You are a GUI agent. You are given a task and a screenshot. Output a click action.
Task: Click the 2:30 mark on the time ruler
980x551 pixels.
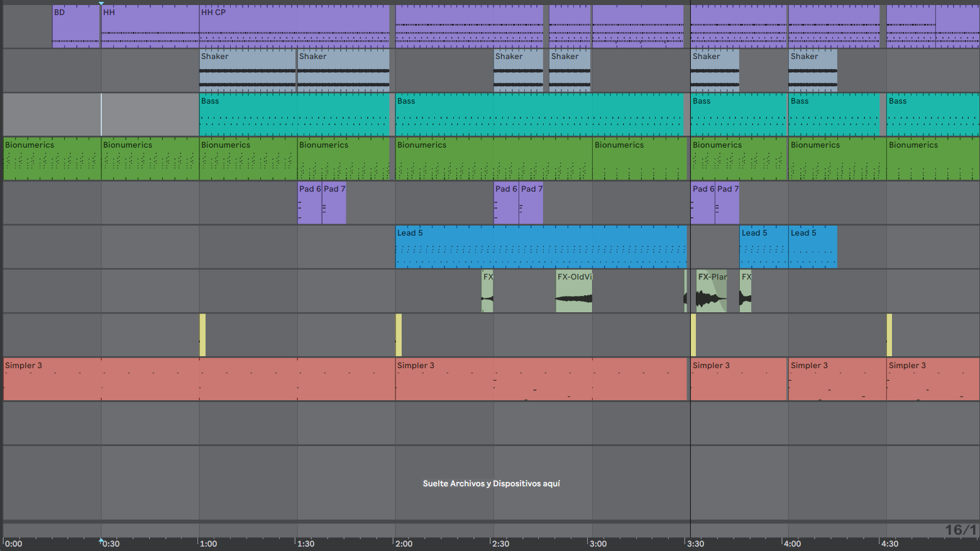501,543
